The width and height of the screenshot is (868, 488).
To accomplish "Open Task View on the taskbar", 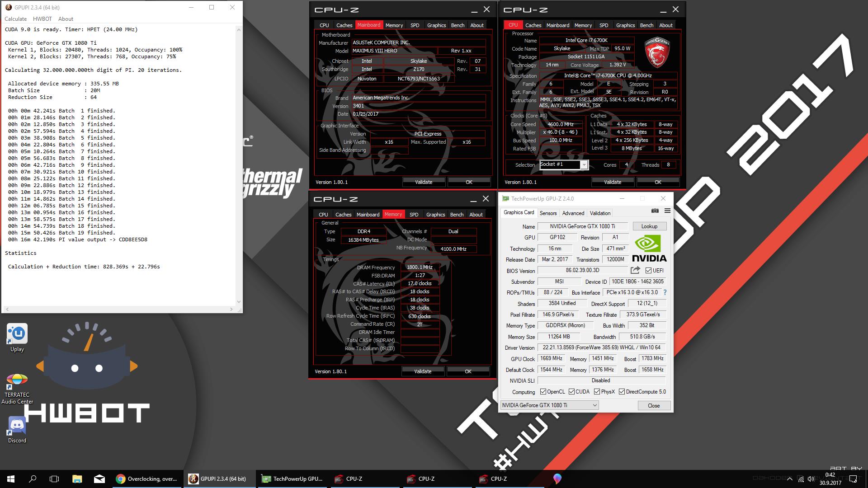I will [x=54, y=479].
